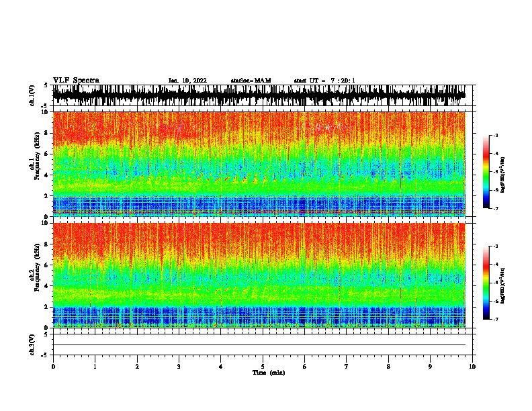Click inside the ch.1 spectrogram panel
This screenshot has width=532, height=411.
tap(259, 164)
